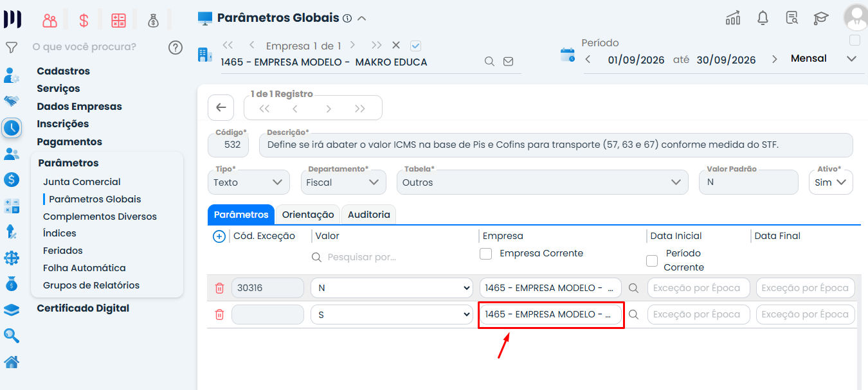
Task: Go to next company arrow
Action: (x=353, y=45)
